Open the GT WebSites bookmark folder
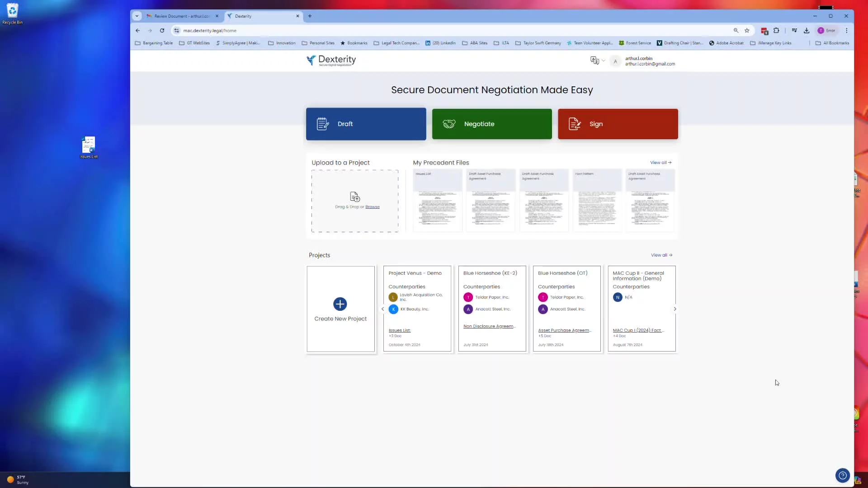 tap(194, 43)
